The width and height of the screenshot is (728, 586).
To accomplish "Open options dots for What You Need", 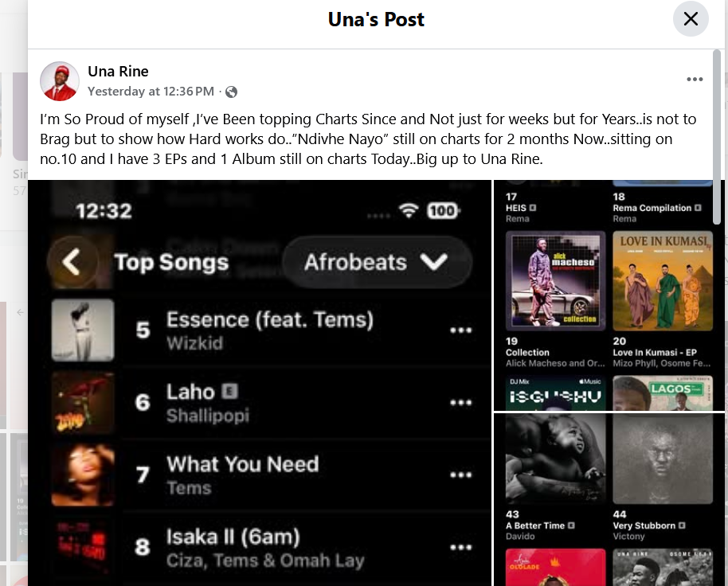I will pos(460,475).
